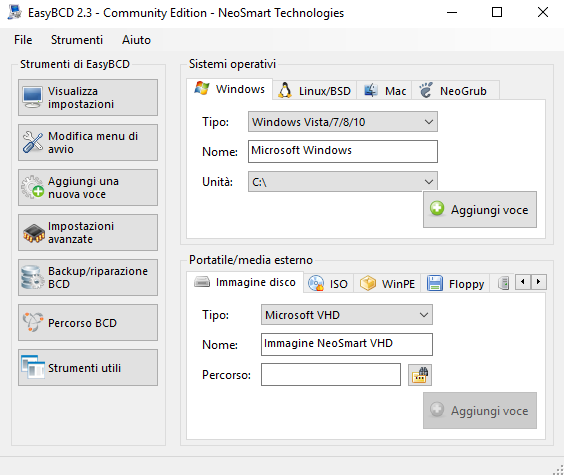Open Modifica menu di avvio

pos(88,142)
